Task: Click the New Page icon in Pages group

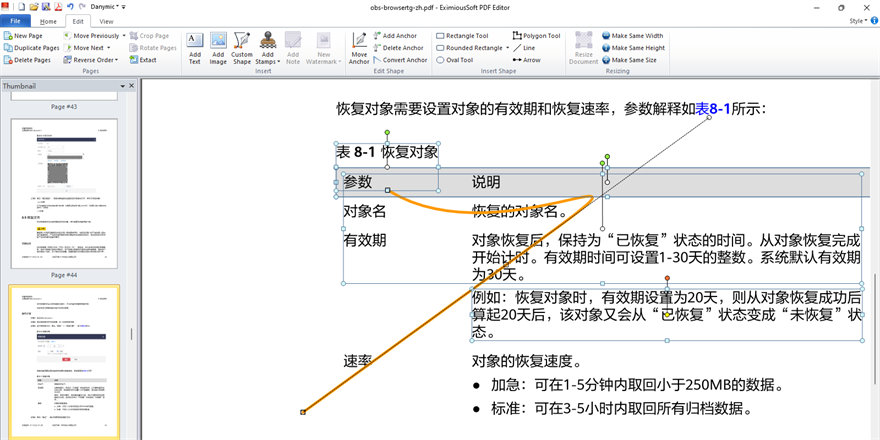Action: [x=8, y=36]
